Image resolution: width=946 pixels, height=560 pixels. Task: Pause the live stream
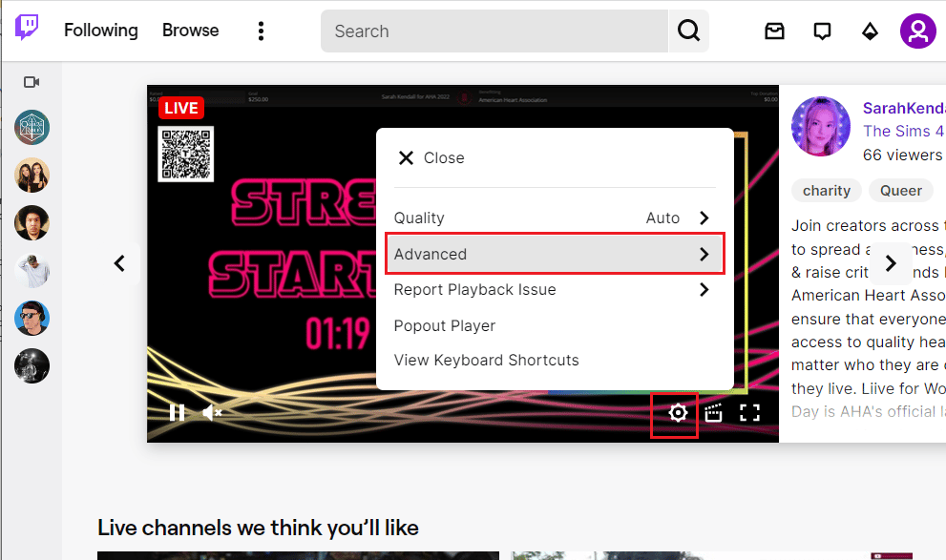coord(177,412)
